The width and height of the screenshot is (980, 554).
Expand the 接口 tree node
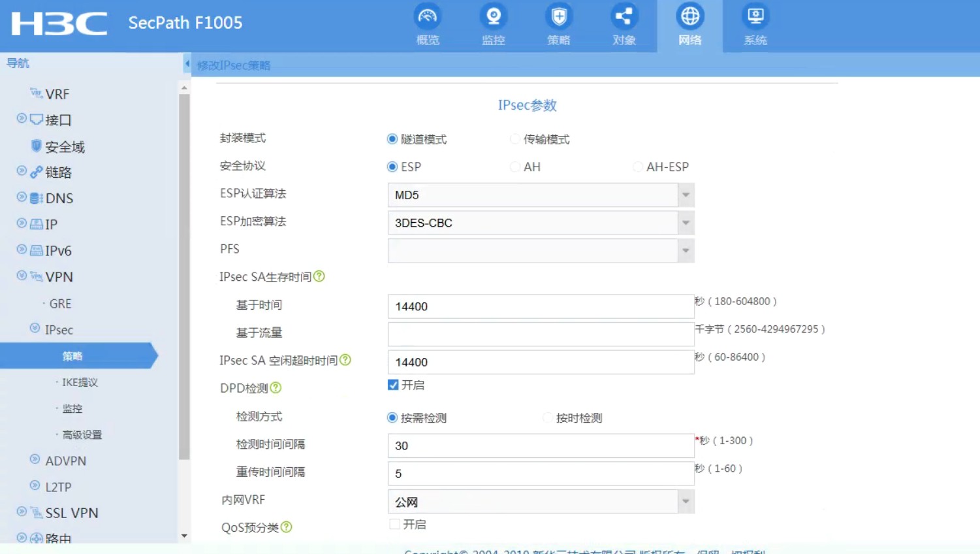click(x=22, y=118)
